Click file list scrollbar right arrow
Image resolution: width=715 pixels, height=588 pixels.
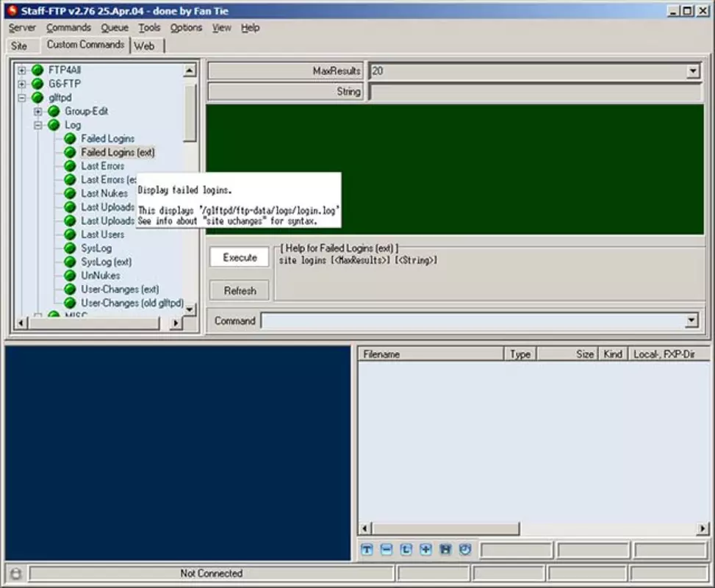tap(703, 528)
